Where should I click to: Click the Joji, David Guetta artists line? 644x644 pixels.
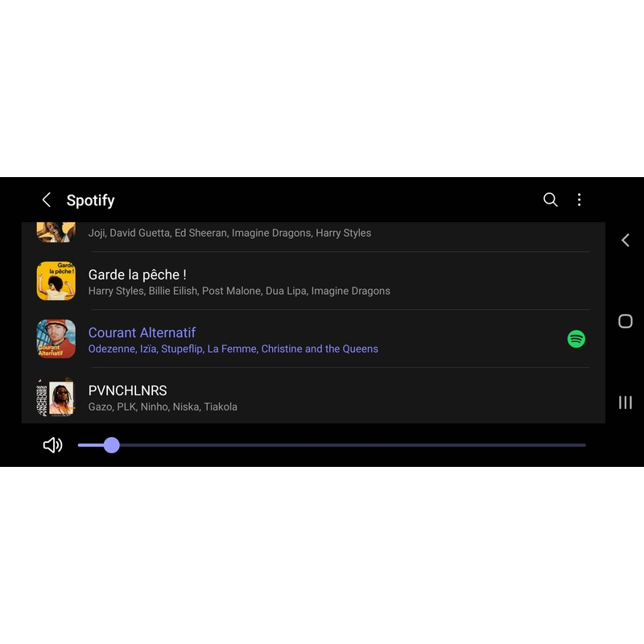coord(229,233)
